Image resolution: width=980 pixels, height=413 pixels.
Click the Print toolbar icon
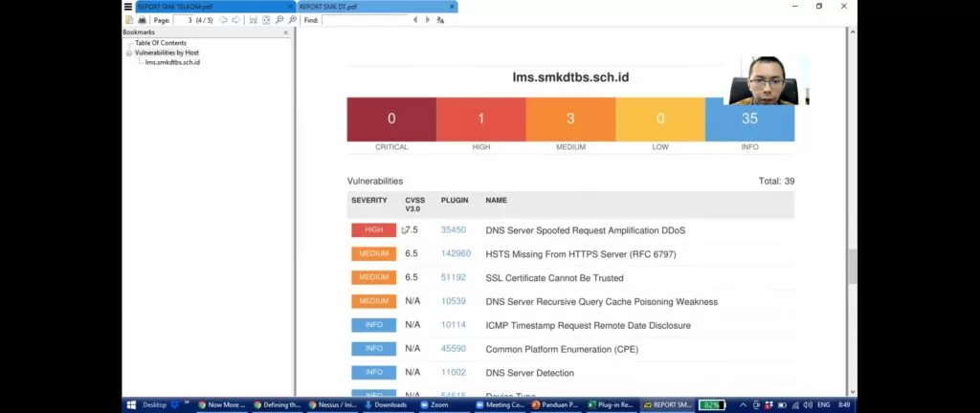click(x=142, y=20)
